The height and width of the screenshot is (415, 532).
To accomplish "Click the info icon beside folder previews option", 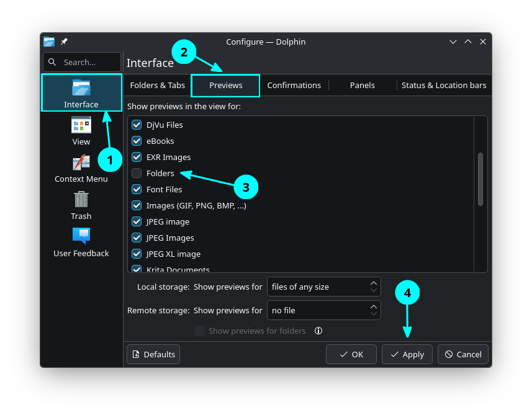I will click(x=318, y=331).
